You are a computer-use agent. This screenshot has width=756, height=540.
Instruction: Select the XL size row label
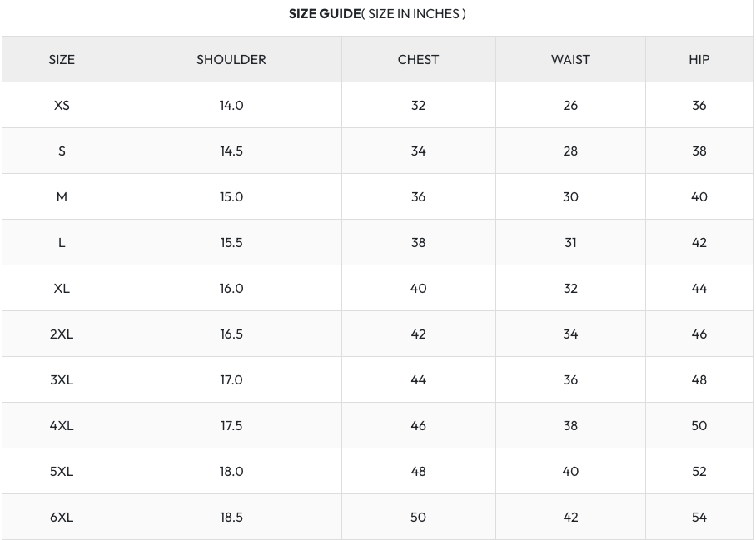tap(62, 289)
